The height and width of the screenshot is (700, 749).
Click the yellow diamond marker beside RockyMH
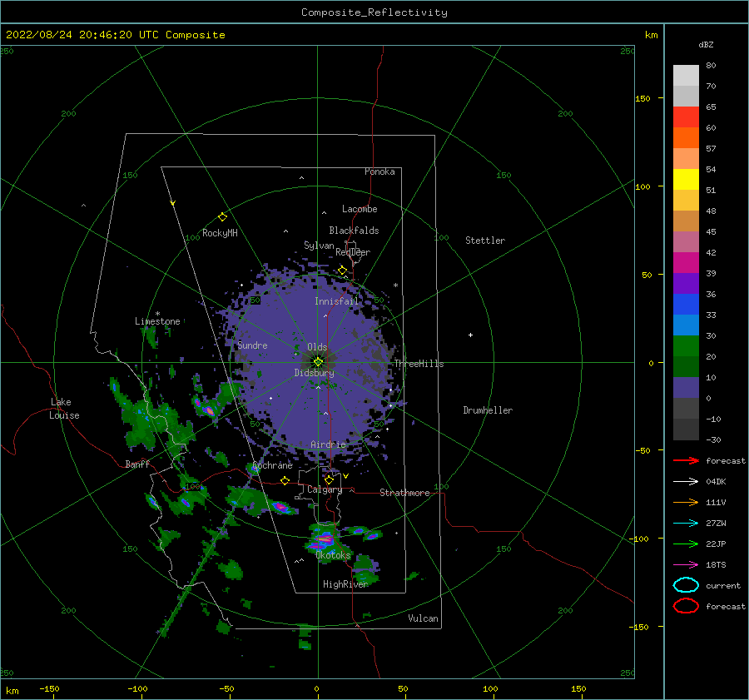[222, 217]
